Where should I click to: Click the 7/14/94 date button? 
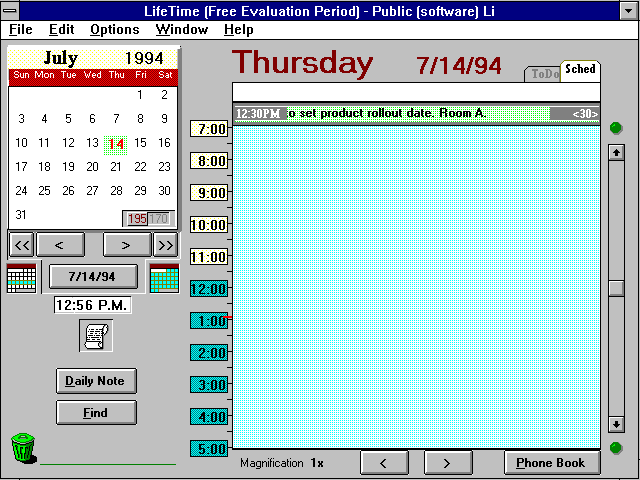93,277
